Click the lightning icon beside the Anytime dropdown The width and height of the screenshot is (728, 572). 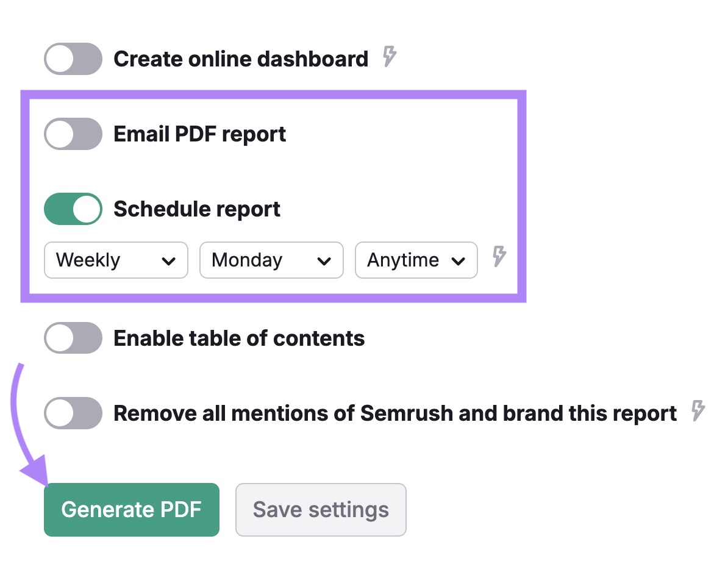click(499, 259)
